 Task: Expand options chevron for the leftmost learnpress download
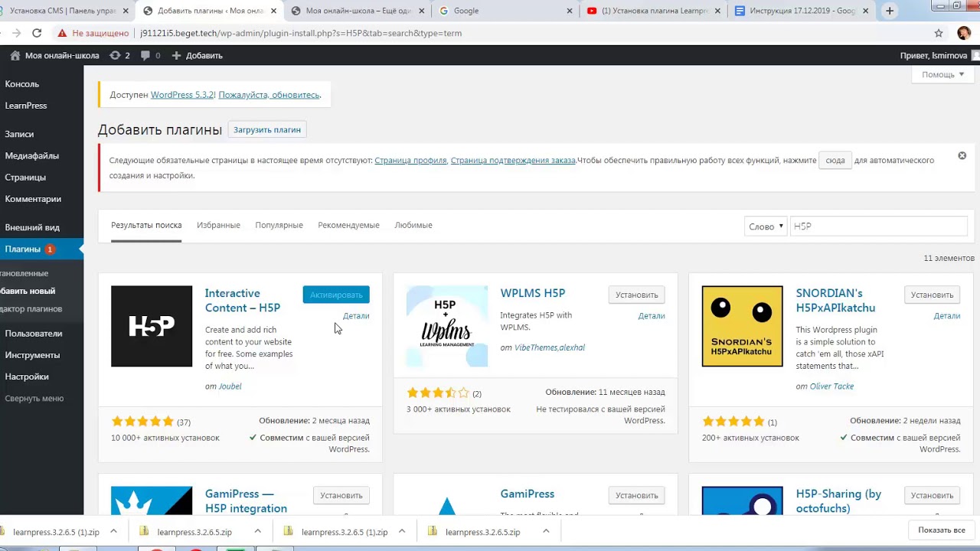113,531
